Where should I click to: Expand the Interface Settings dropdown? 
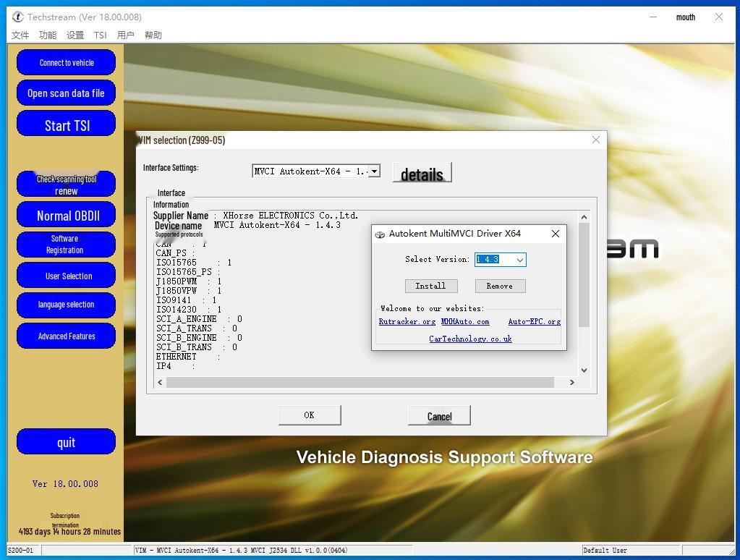(374, 171)
